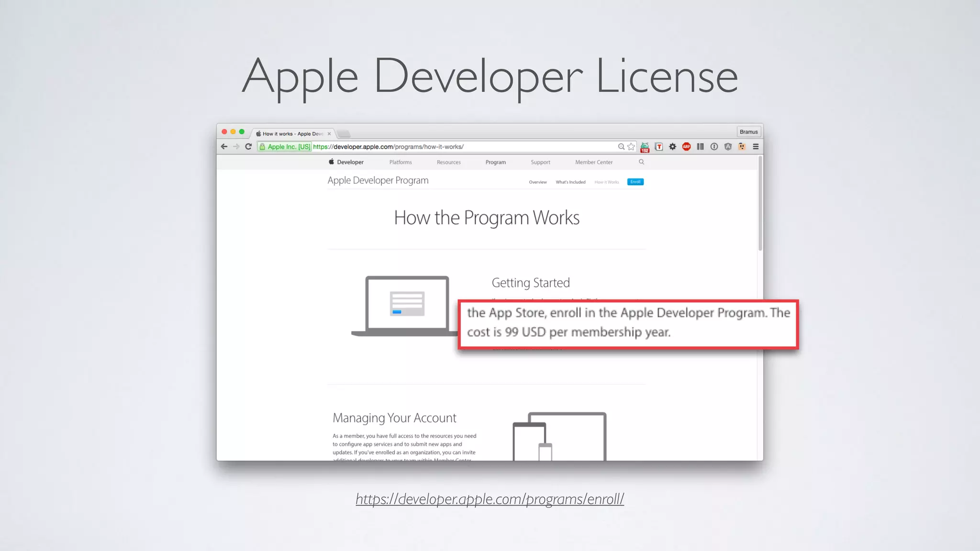Click the Bramus profile button
Viewport: 980px width, 551px height.
point(749,132)
